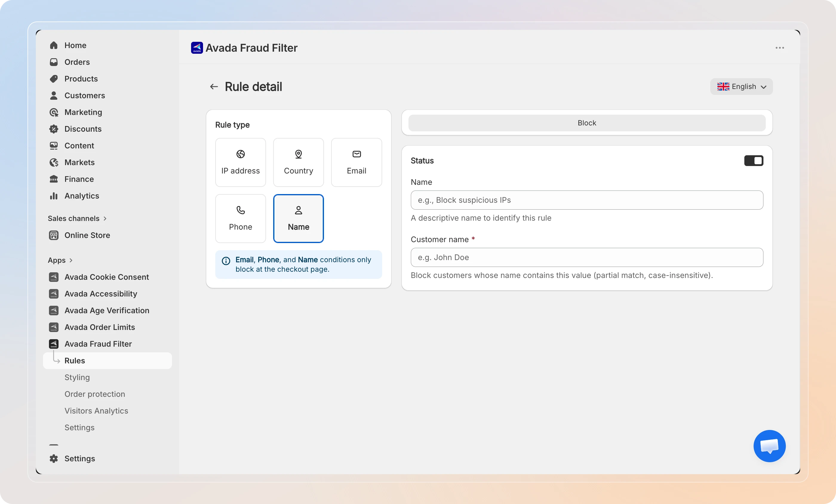Click the Avada logo in the app header
Screen dimensions: 836x504
[197, 48]
